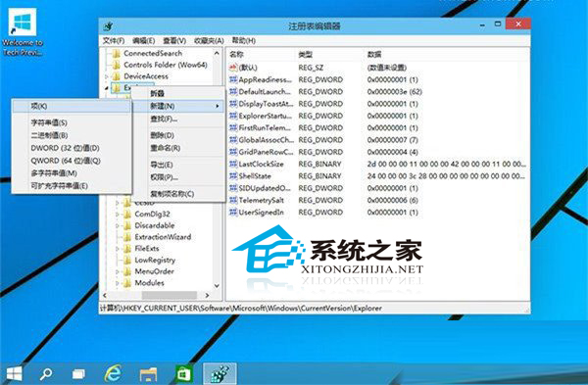Choose 项(K) in the New submenu

(x=72, y=106)
